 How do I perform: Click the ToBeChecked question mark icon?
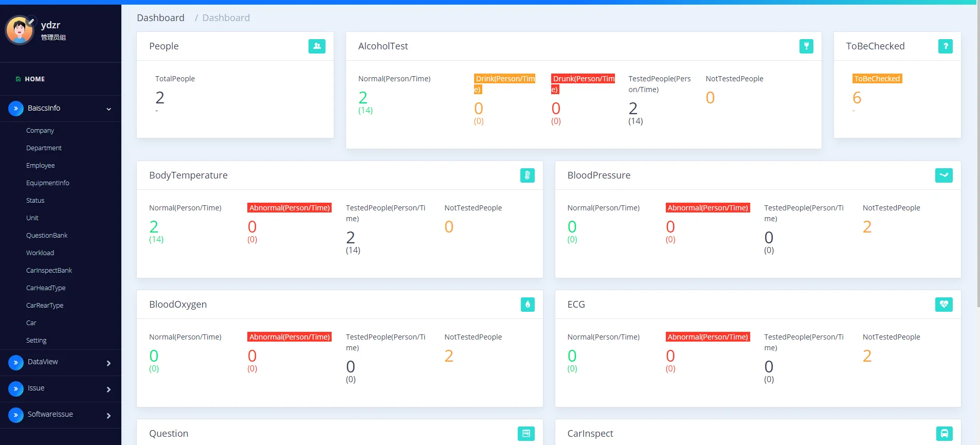(945, 46)
